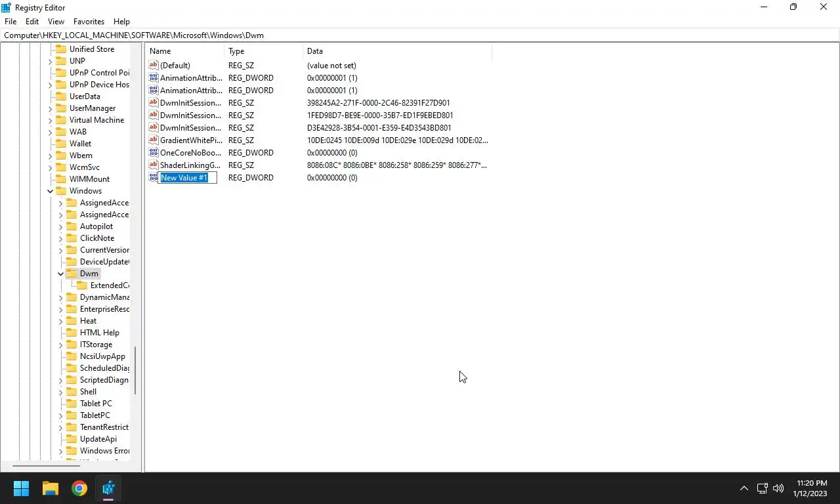Expand the Heat tree node
Image resolution: width=840 pixels, height=504 pixels.
[x=61, y=321]
